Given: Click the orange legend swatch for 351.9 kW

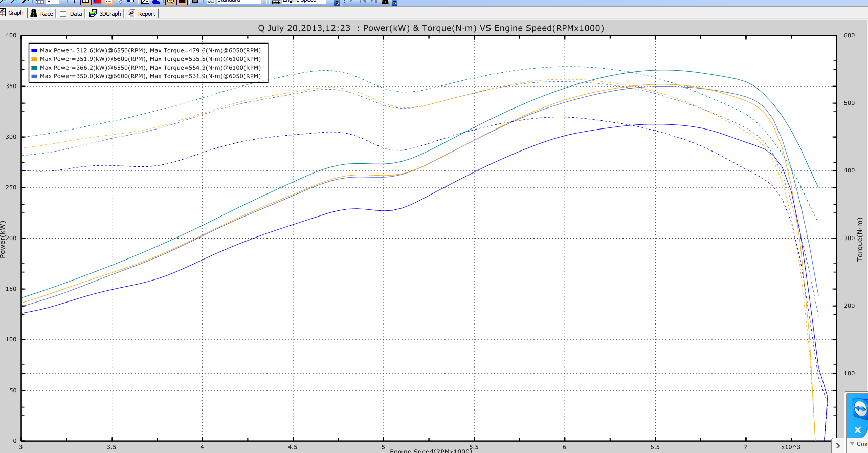Looking at the screenshot, I should click(34, 59).
